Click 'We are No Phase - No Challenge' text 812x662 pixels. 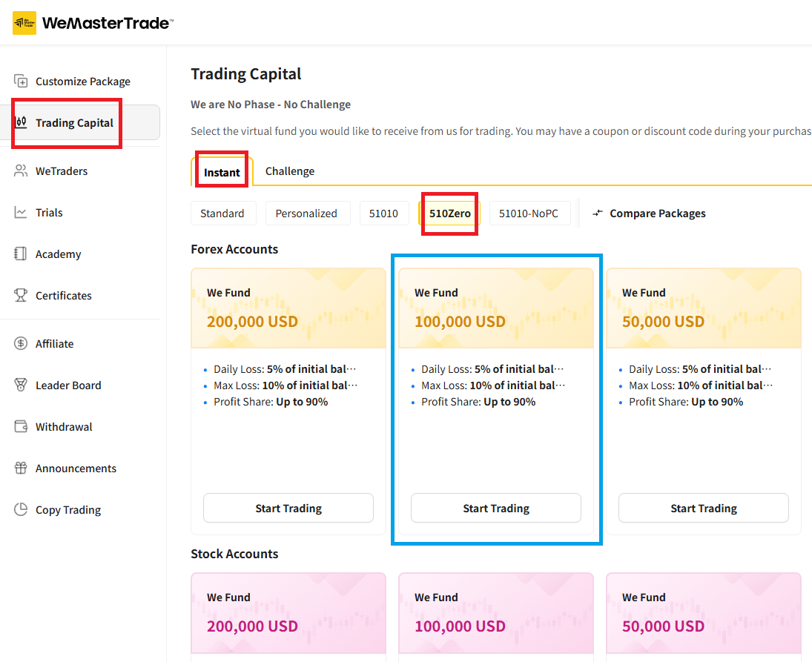click(x=271, y=105)
